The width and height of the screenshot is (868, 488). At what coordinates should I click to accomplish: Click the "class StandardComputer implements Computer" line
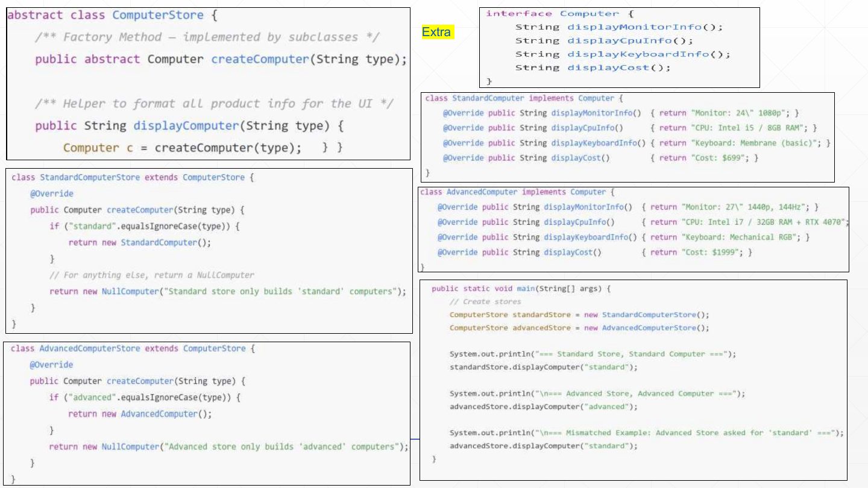524,98
